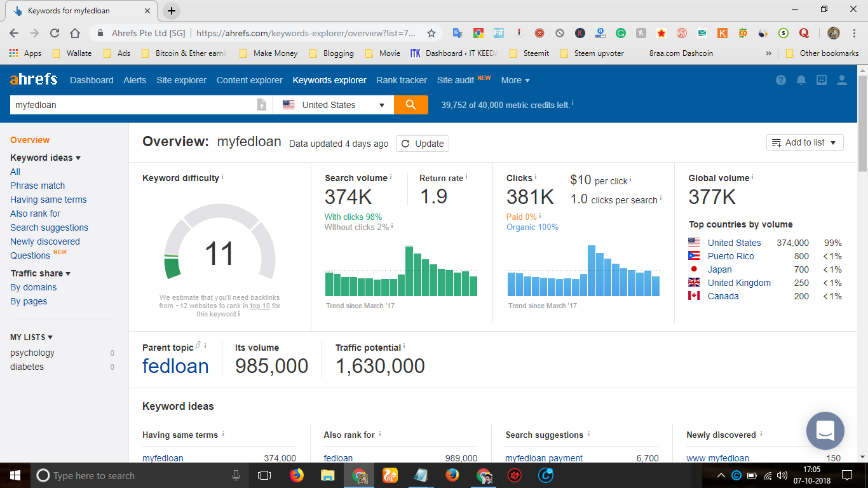Click the speaker icon in system tray
This screenshot has width=868, height=488.
781,475
